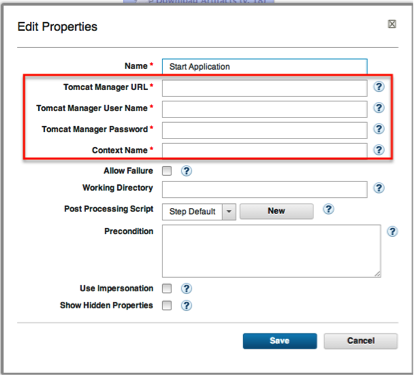Toggle the Use Impersonation checkbox
This screenshot has height=375, width=414.
click(x=167, y=288)
